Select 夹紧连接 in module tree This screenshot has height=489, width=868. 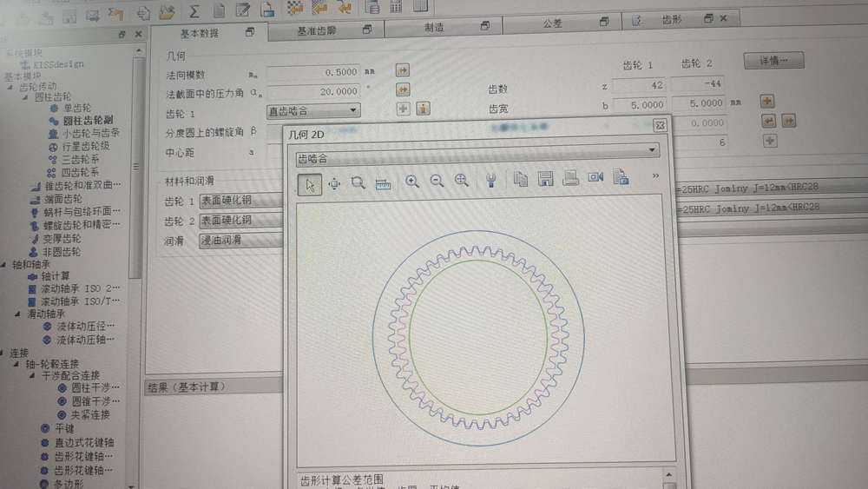pos(90,414)
